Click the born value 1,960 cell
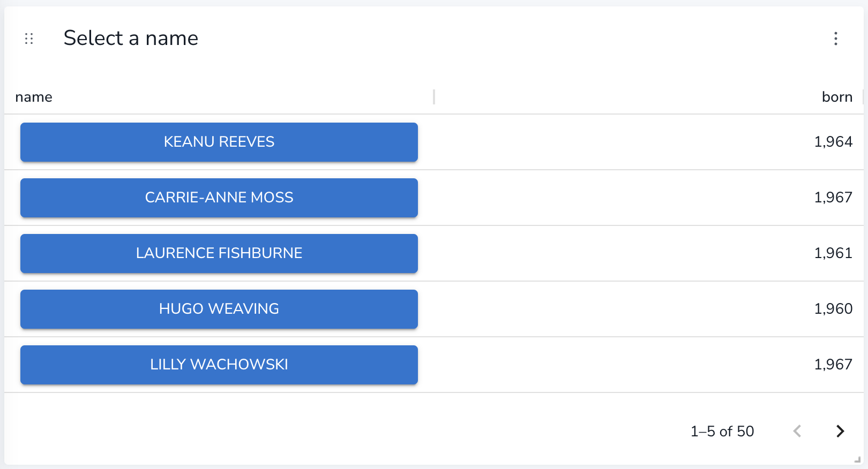 pos(833,309)
